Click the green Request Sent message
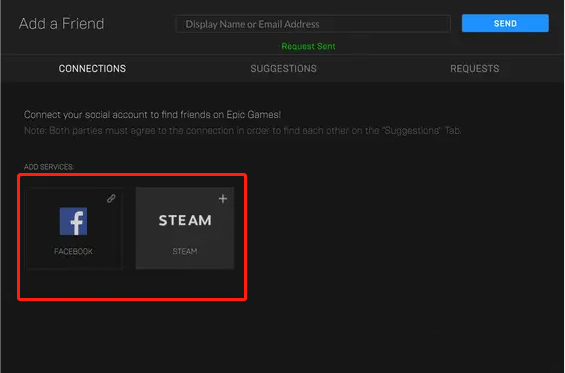The width and height of the screenshot is (565, 373). coord(308,46)
